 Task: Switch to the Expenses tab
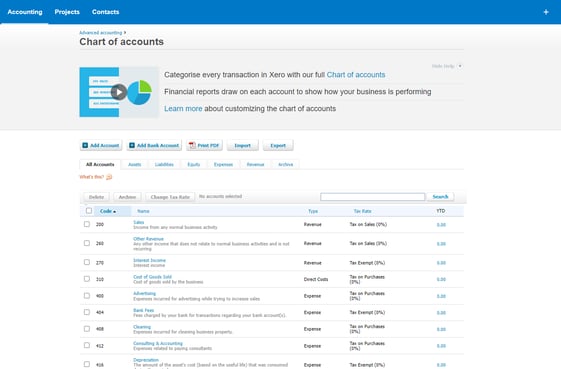pyautogui.click(x=223, y=164)
